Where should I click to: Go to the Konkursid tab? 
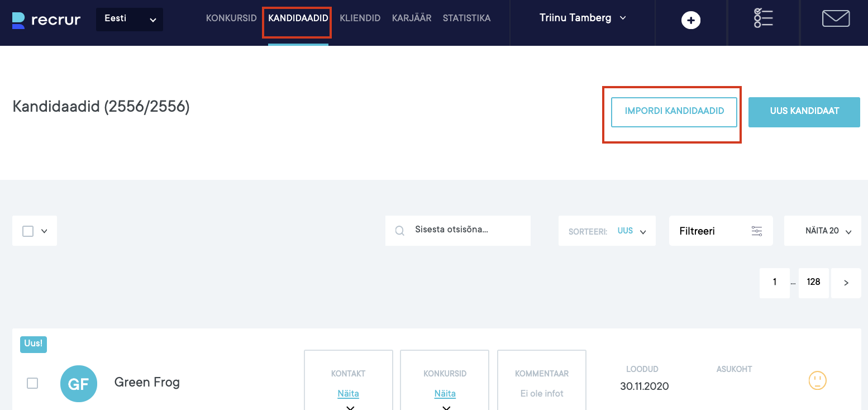click(x=231, y=18)
